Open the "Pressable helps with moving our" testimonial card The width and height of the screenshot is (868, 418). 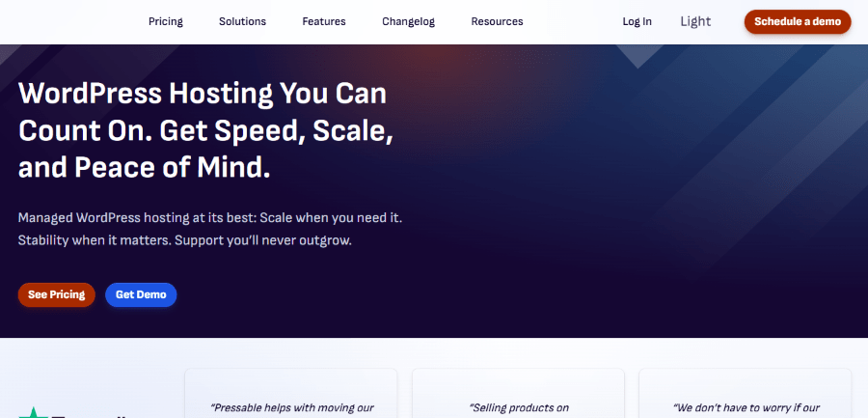[290, 394]
